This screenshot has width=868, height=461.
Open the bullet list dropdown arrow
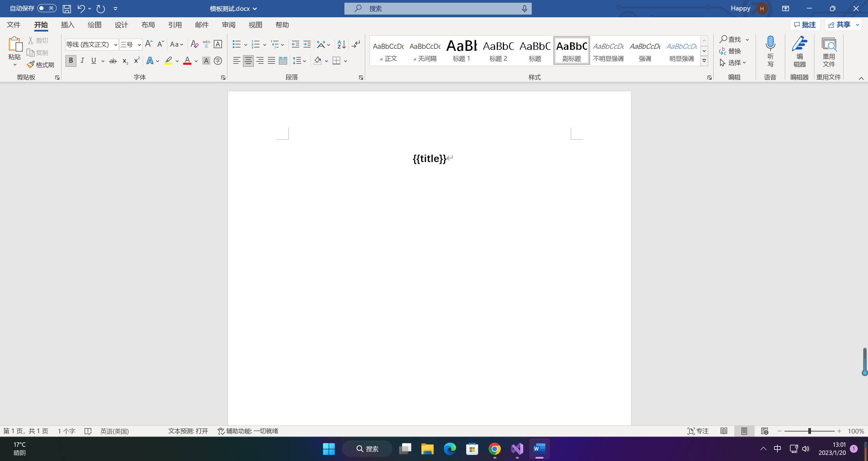tap(246, 44)
